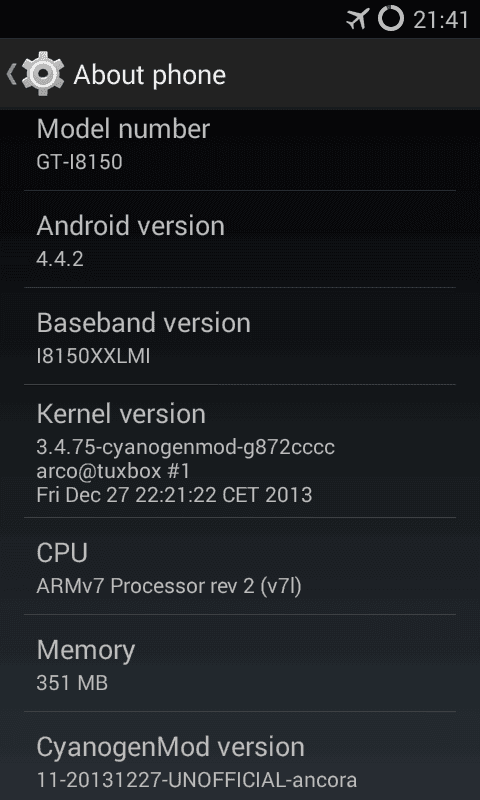Image resolution: width=480 pixels, height=800 pixels.
Task: Select the Android version entry
Action: click(x=240, y=239)
